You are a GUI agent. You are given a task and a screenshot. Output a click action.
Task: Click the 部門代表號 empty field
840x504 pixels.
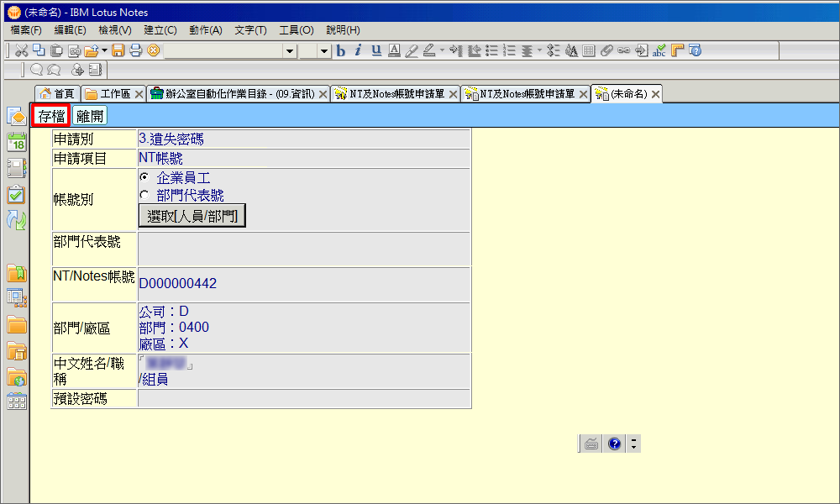point(304,249)
